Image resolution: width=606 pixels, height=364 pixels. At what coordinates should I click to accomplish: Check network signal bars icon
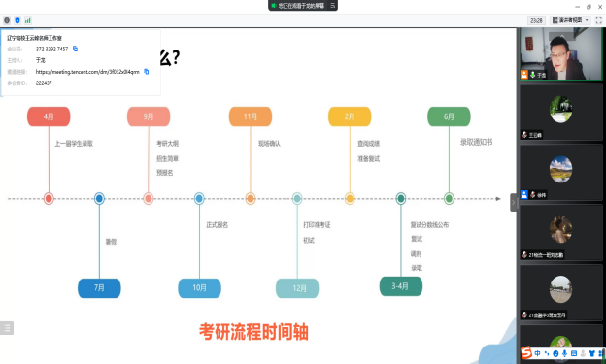[x=28, y=20]
